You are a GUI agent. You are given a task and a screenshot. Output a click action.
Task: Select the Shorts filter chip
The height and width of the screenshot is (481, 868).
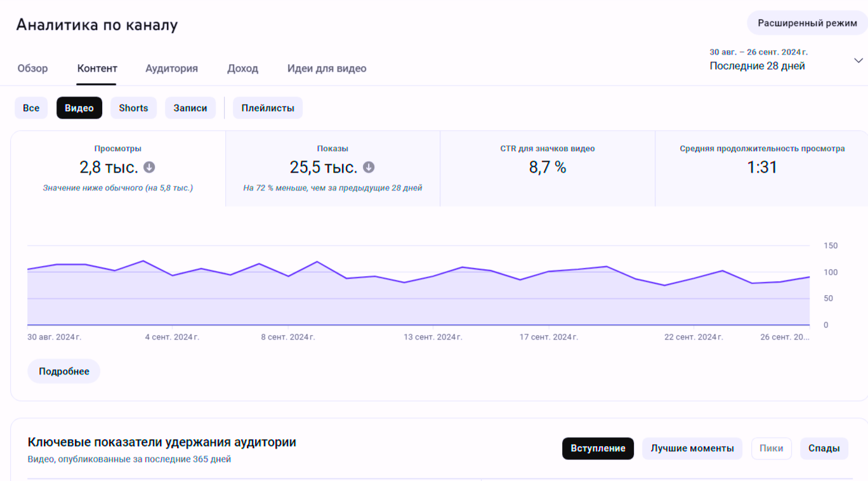133,108
